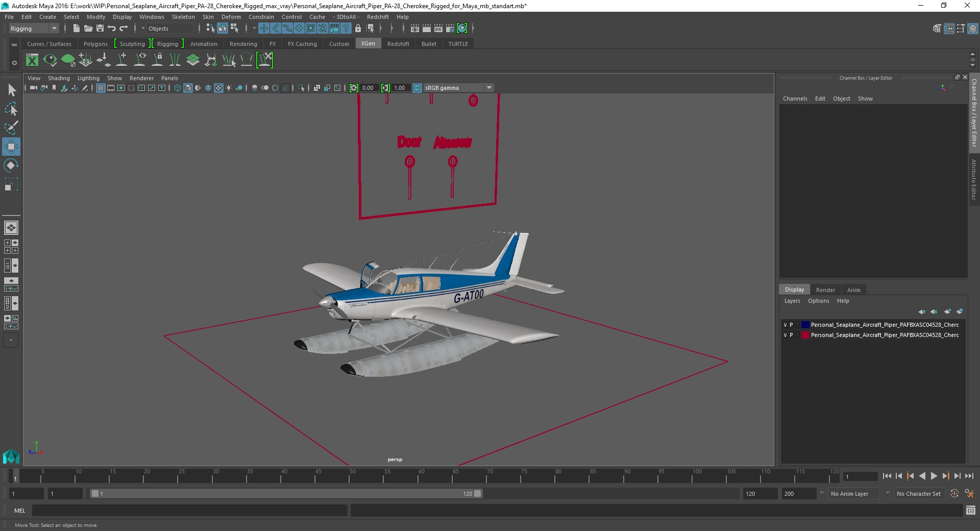Open render settings icon
This screenshot has width=980, height=531.
(x=450, y=29)
